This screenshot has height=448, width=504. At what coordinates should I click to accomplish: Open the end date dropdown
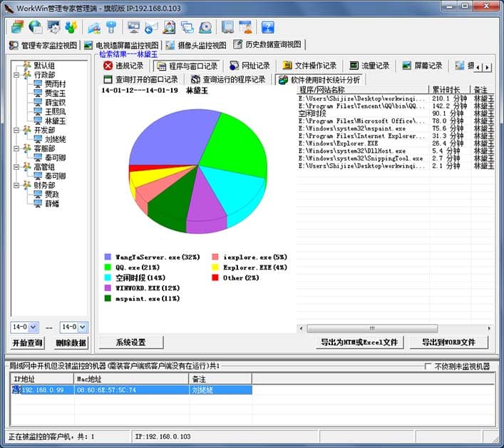[x=83, y=327]
